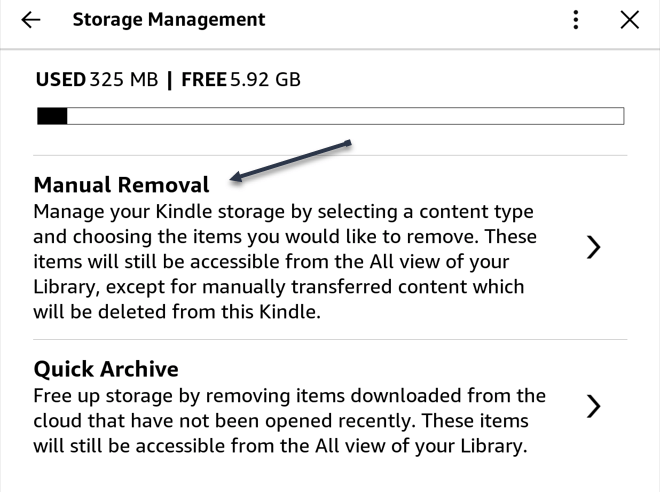Click the black used portion of storage bar
The height and width of the screenshot is (492, 660).
click(x=52, y=117)
